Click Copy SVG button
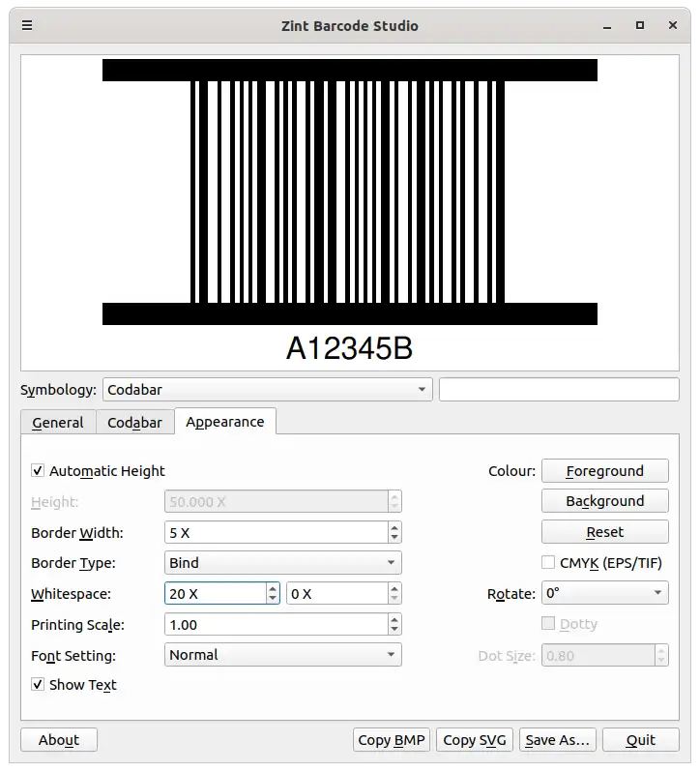The width and height of the screenshot is (700, 772). point(475,740)
